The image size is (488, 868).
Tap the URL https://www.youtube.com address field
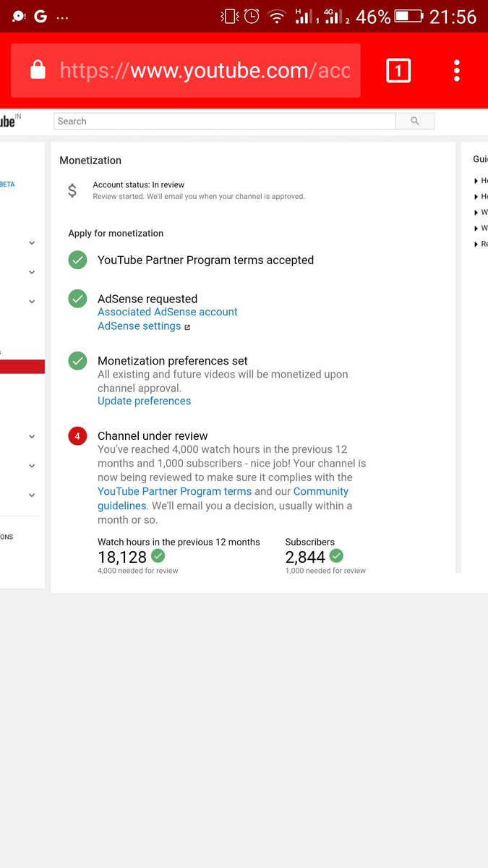185,70
